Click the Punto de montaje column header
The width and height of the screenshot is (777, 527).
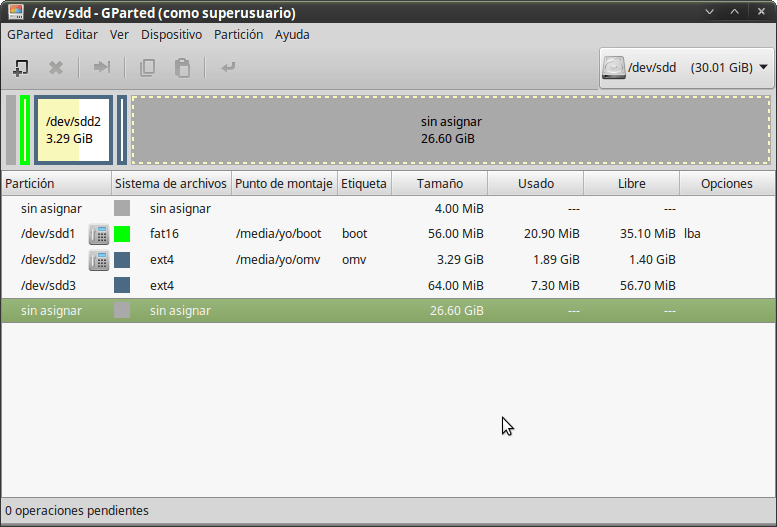tap(284, 183)
